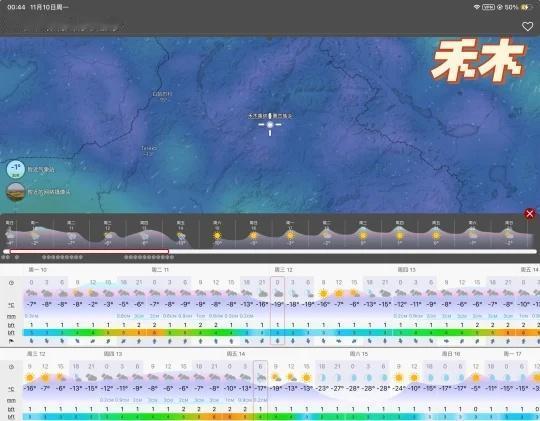Select the 周六 15 header in lower table

point(359,354)
